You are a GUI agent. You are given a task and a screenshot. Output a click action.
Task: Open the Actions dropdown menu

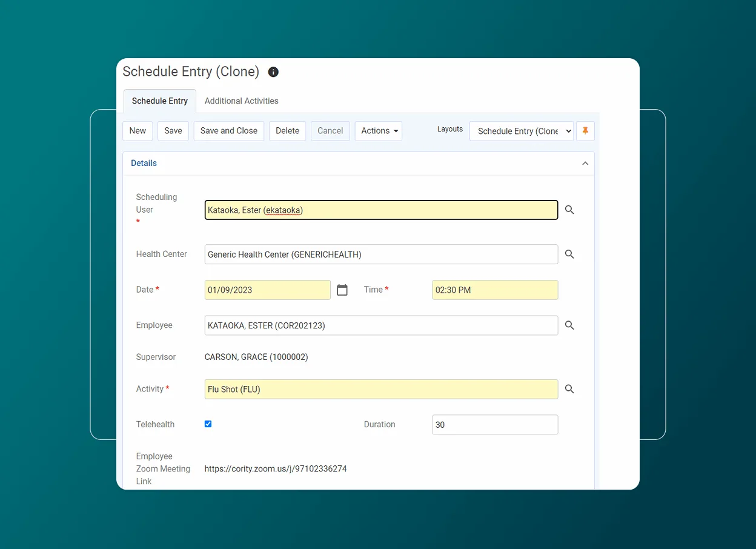click(x=378, y=130)
